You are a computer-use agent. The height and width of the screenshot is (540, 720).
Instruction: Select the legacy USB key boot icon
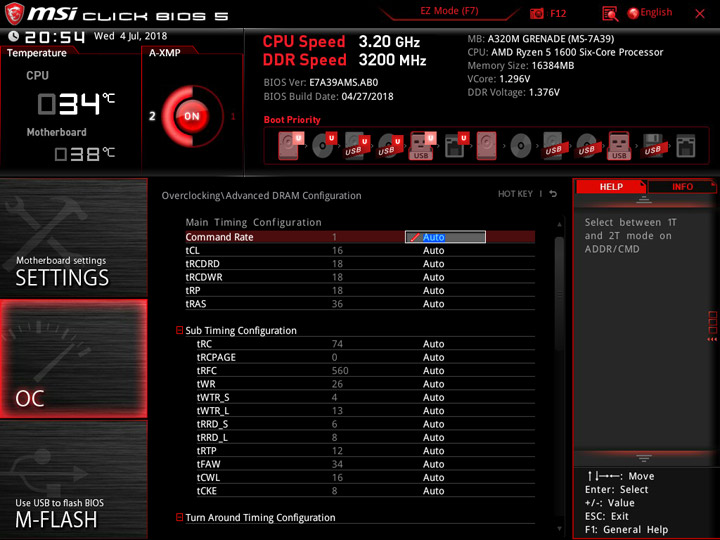point(619,146)
